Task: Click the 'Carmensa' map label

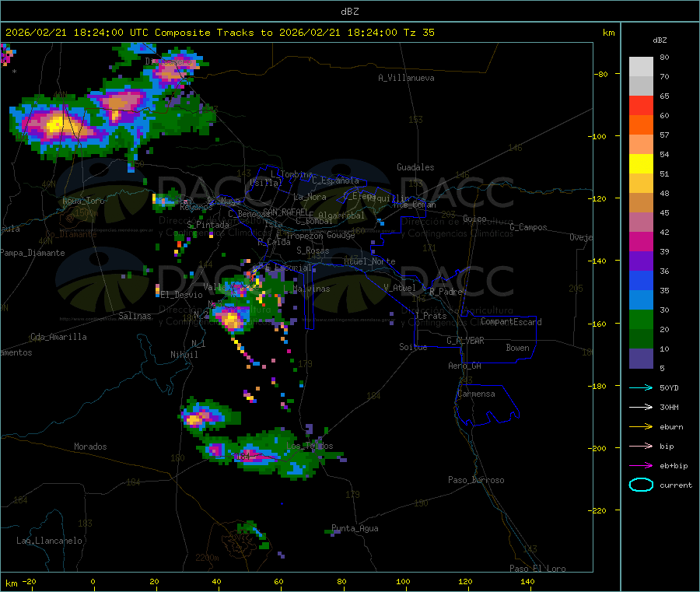Action: [x=476, y=394]
